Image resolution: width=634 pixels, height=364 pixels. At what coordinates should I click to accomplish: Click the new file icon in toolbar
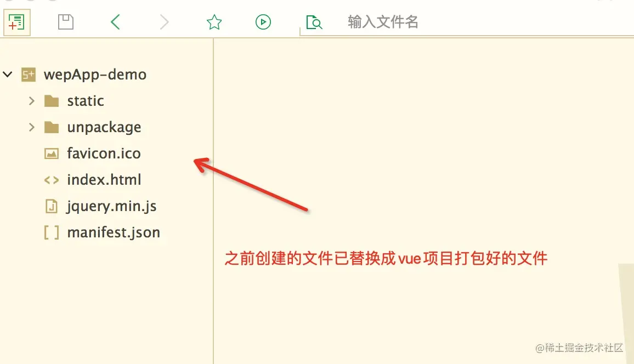tap(16, 22)
